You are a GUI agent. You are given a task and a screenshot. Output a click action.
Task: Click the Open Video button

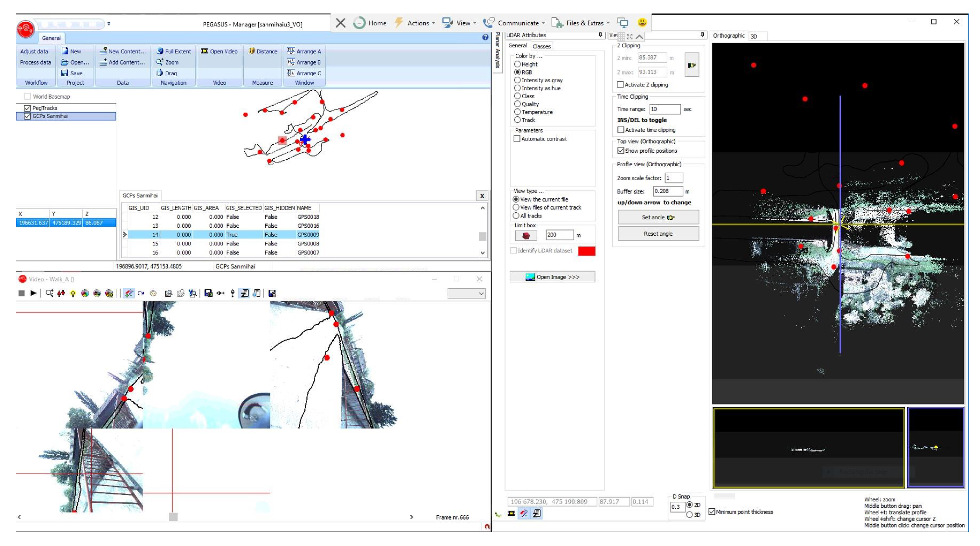(x=219, y=51)
